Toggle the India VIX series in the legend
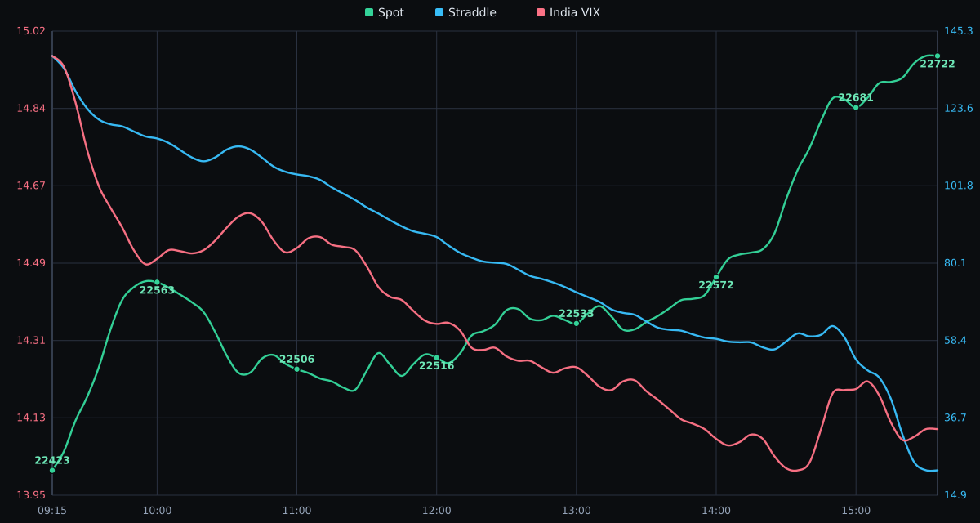The height and width of the screenshot is (523, 980). (x=568, y=12)
